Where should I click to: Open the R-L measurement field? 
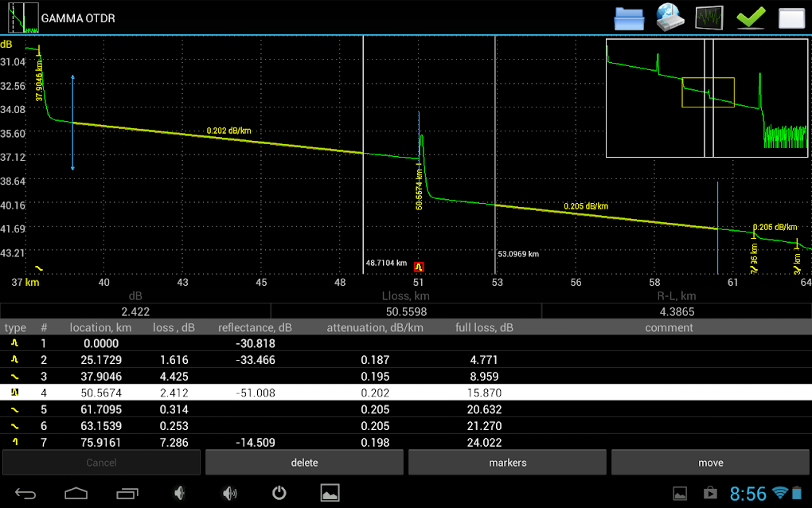pos(677,311)
